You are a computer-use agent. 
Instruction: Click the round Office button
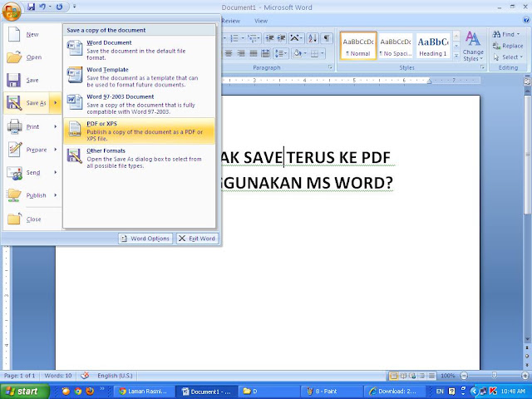coord(12,11)
